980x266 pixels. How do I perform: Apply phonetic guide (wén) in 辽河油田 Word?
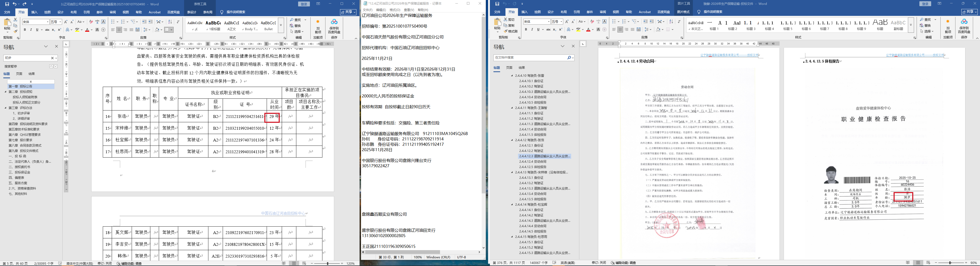coord(97,22)
